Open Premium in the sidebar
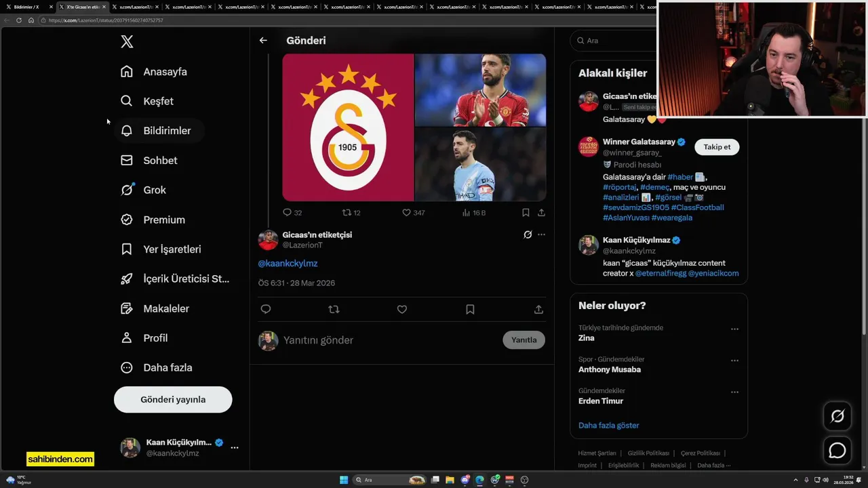This screenshot has height=488, width=868. click(x=153, y=220)
